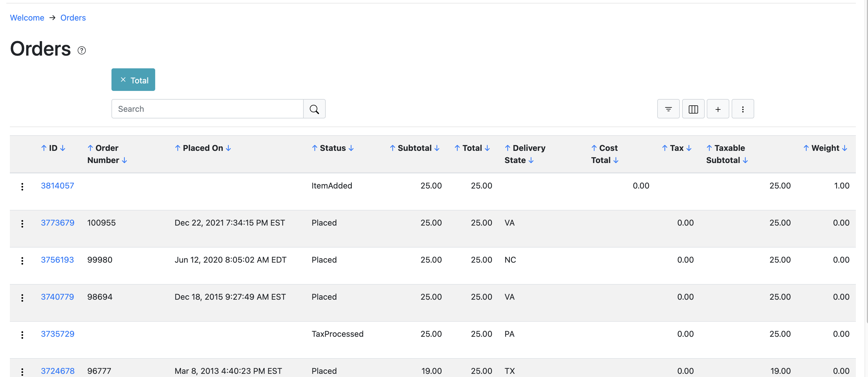The height and width of the screenshot is (377, 868).
Task: Click the search magnifier icon
Action: (x=314, y=109)
